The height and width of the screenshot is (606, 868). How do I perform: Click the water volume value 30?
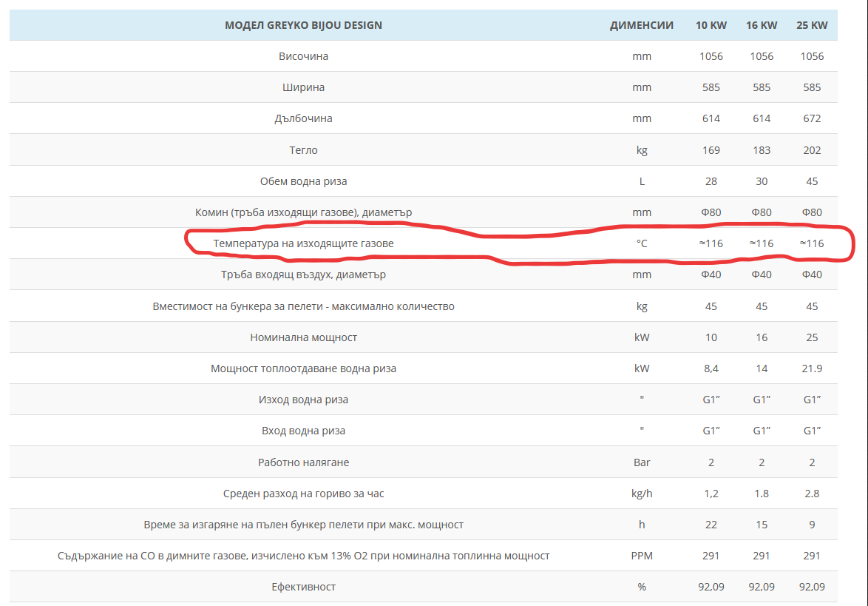click(761, 181)
